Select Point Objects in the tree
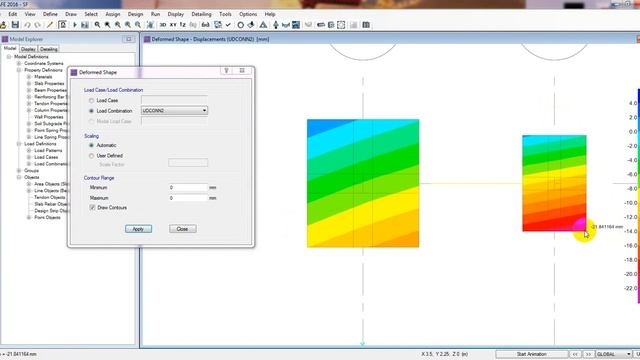640x360 pixels. [47, 218]
